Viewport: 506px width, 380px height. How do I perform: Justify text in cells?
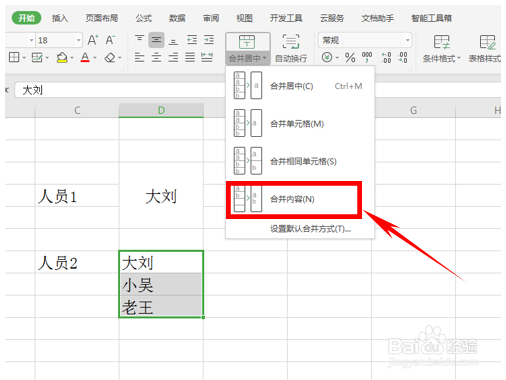190,57
